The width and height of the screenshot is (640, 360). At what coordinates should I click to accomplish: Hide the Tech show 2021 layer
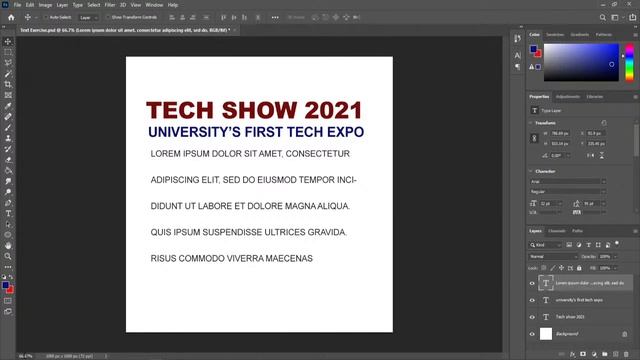coord(532,317)
